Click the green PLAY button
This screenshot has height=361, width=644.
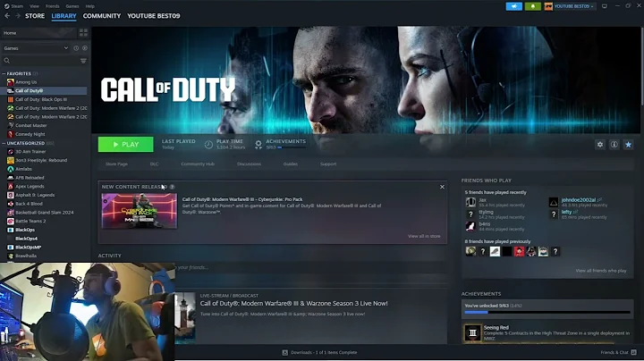[x=126, y=145]
